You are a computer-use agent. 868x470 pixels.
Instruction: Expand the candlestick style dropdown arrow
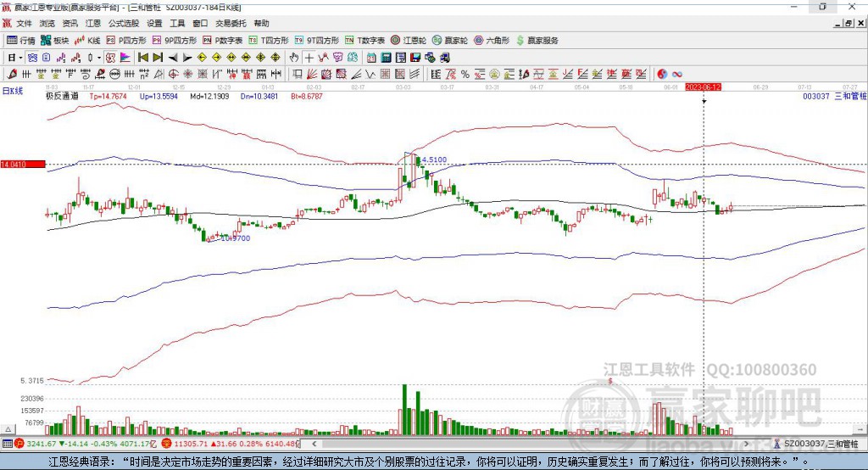coord(99,58)
